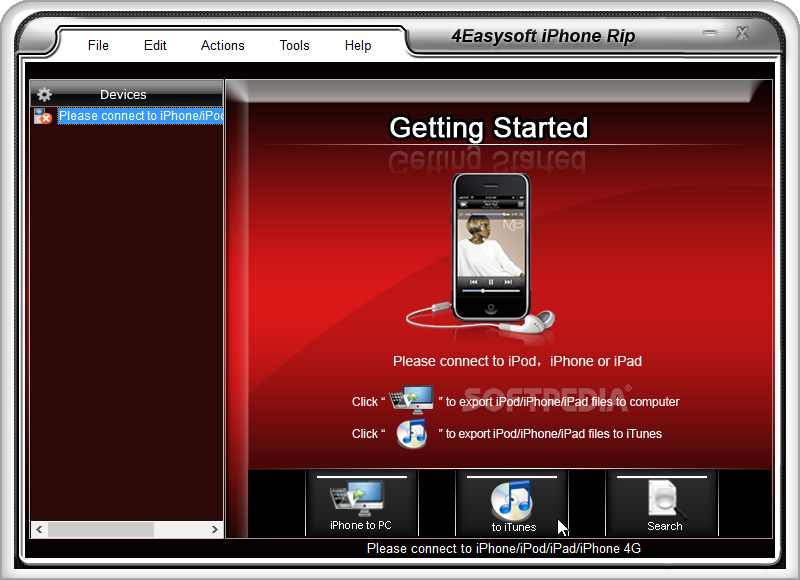Viewport: 800px width, 580px height.
Task: Click the iPhone with earbuds image
Action: click(x=481, y=255)
